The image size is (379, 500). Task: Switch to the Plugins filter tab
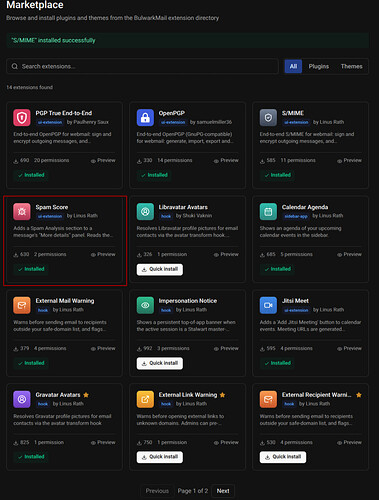click(319, 66)
